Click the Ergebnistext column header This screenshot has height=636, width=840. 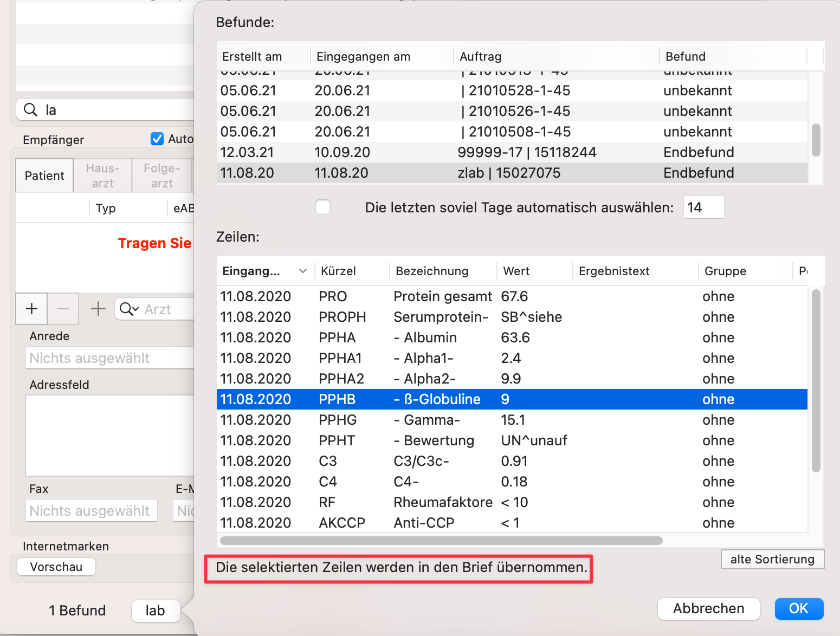[635, 271]
